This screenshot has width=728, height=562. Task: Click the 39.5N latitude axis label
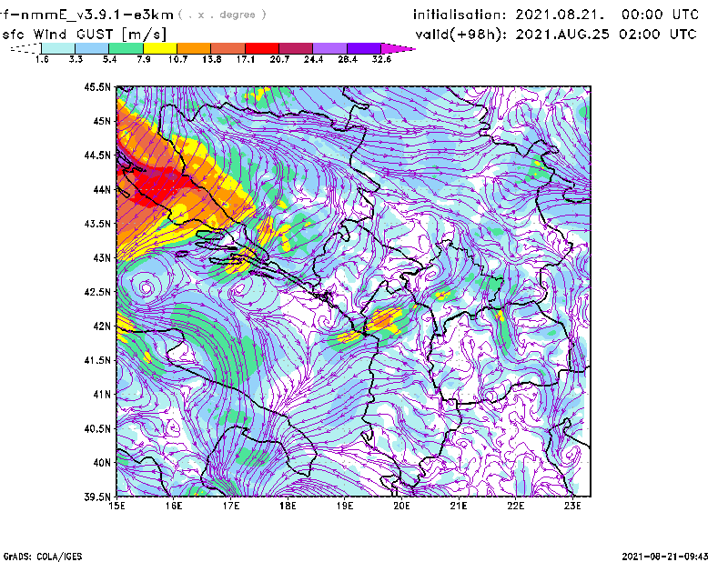tap(96, 497)
